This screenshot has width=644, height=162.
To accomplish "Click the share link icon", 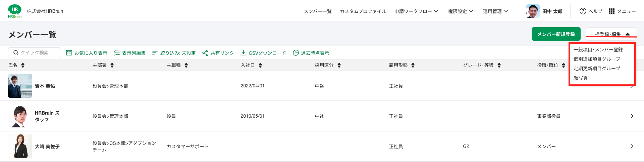I will (x=205, y=53).
